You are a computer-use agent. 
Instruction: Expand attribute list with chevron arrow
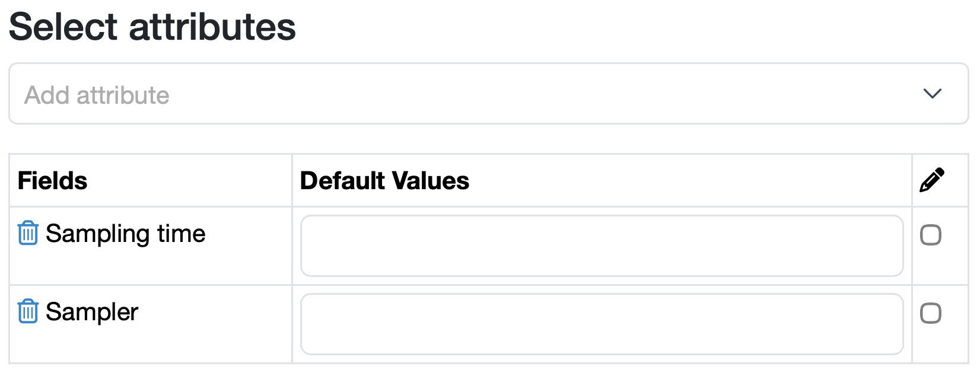click(932, 94)
